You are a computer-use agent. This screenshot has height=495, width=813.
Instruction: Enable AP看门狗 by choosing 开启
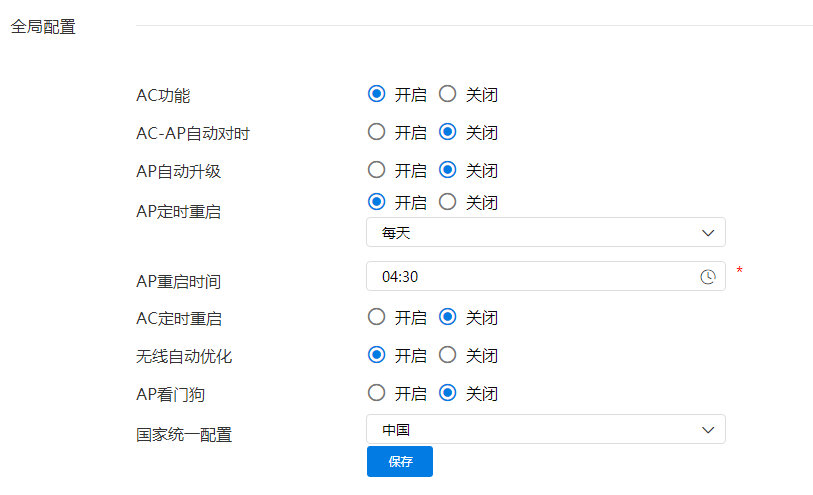377,392
